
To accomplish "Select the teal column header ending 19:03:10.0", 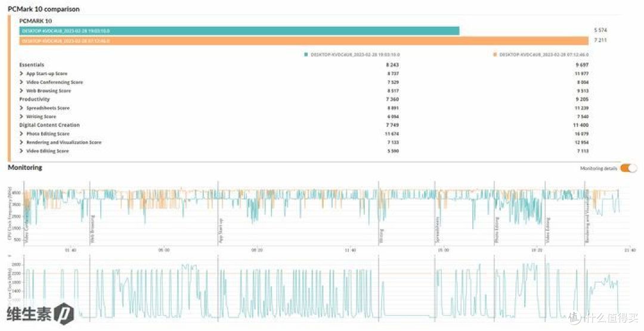I will tap(355, 54).
